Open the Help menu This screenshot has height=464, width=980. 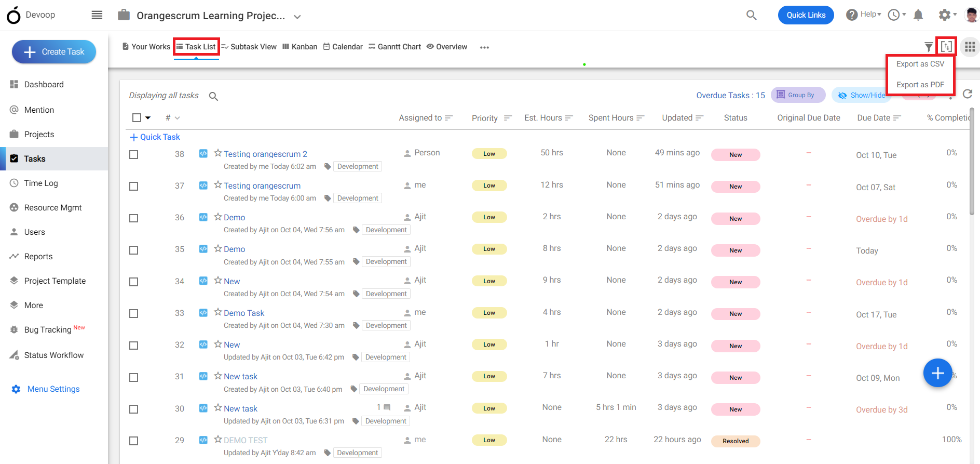pyautogui.click(x=863, y=15)
